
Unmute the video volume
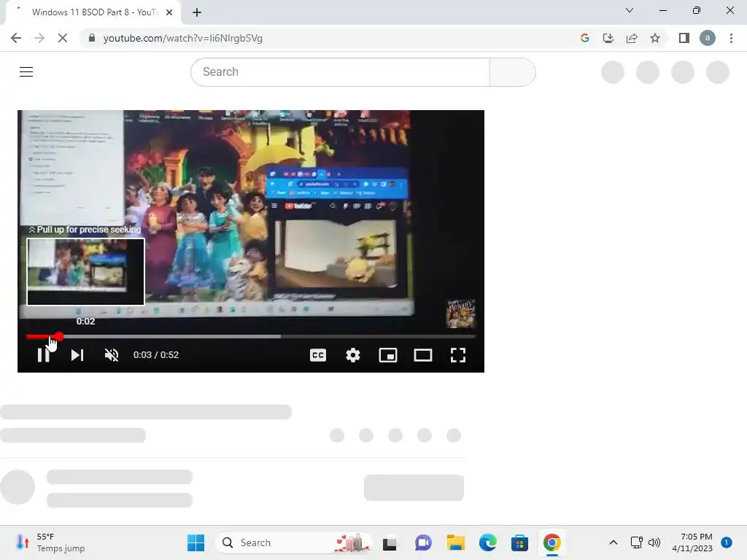[112, 355]
